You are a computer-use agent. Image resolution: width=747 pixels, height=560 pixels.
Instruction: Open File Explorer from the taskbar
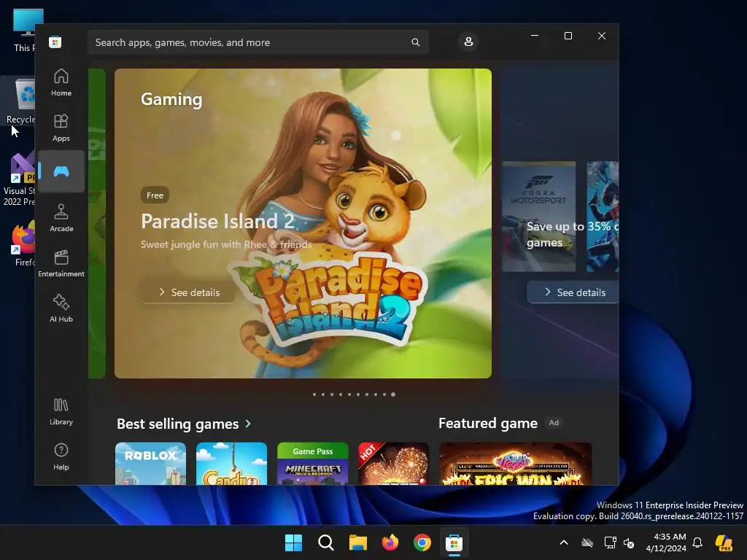357,542
